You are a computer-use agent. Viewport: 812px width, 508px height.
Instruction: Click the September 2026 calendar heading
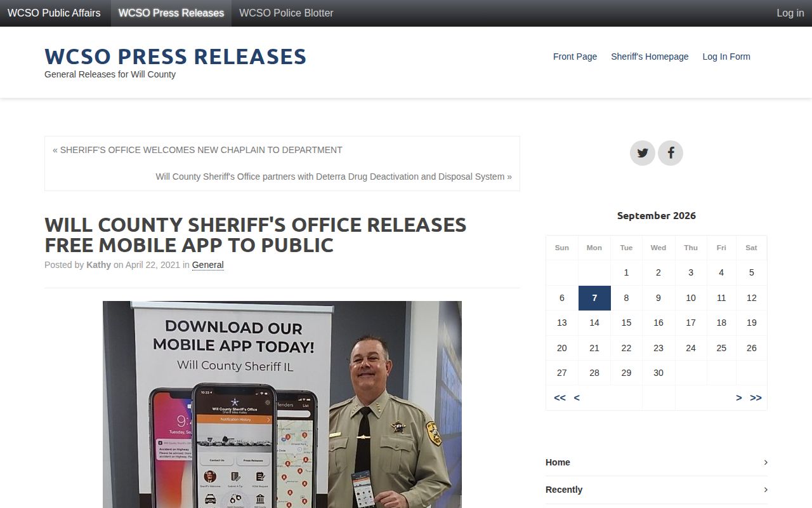point(657,216)
